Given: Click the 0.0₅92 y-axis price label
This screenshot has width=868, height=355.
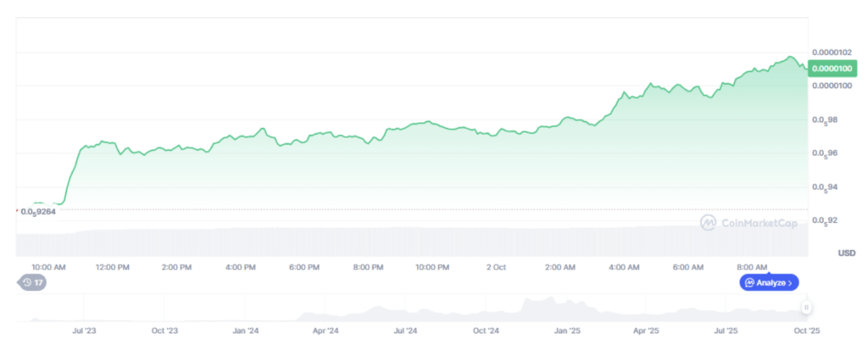Looking at the screenshot, I should coord(825,220).
